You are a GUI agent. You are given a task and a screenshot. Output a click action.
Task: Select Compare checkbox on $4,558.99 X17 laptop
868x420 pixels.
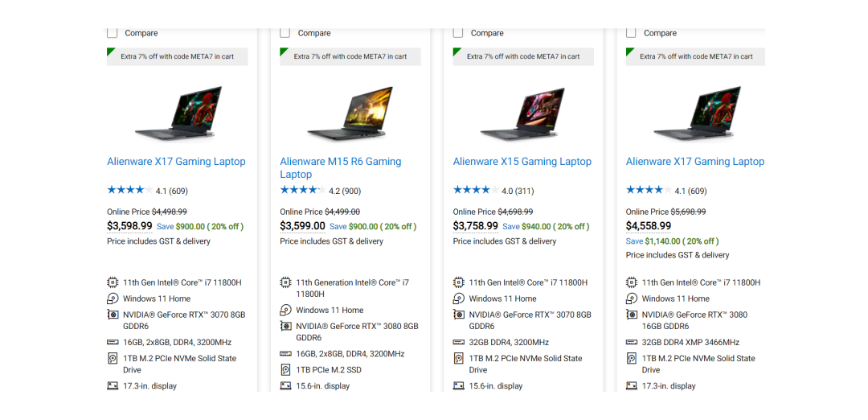[631, 33]
